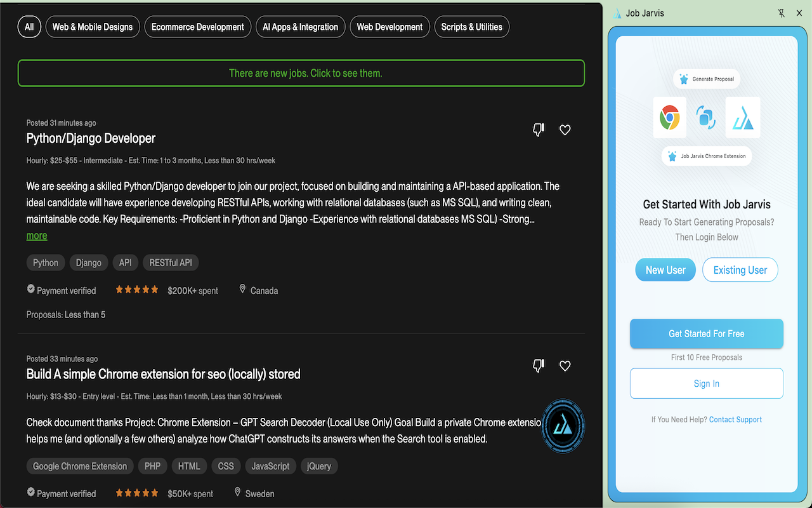The width and height of the screenshot is (812, 508).
Task: Click the Job Jarvis logo in panel header
Action: [617, 13]
